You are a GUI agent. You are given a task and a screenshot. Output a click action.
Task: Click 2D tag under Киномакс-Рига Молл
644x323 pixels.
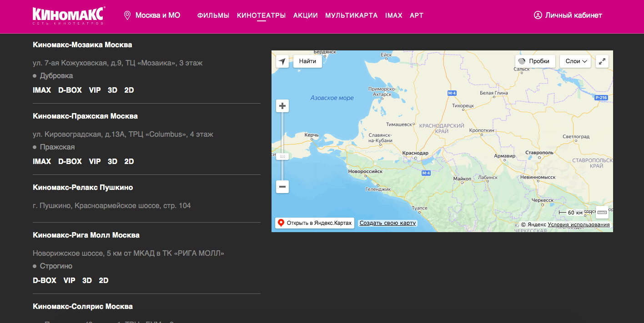point(104,281)
